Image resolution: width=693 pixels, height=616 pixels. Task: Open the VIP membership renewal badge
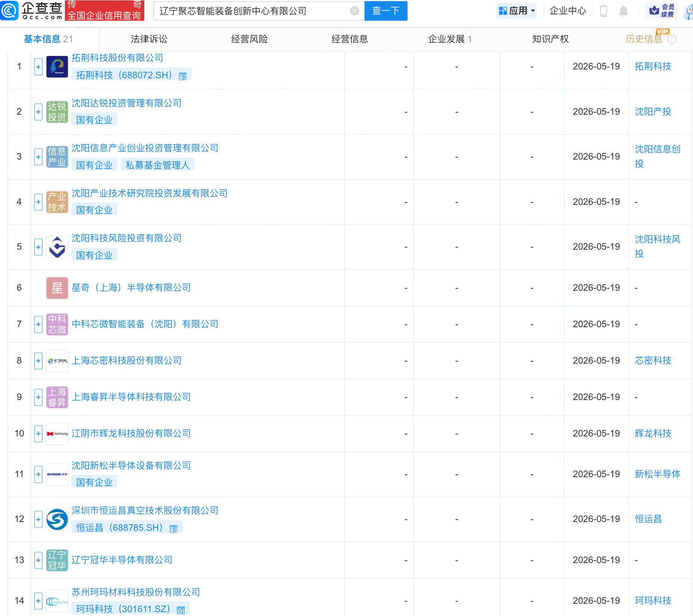tap(661, 11)
